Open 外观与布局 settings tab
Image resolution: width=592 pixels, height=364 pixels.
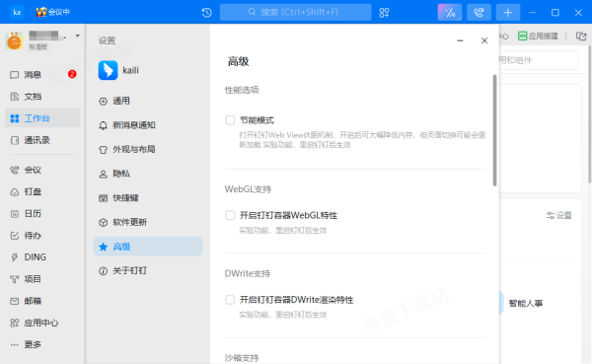point(148,149)
